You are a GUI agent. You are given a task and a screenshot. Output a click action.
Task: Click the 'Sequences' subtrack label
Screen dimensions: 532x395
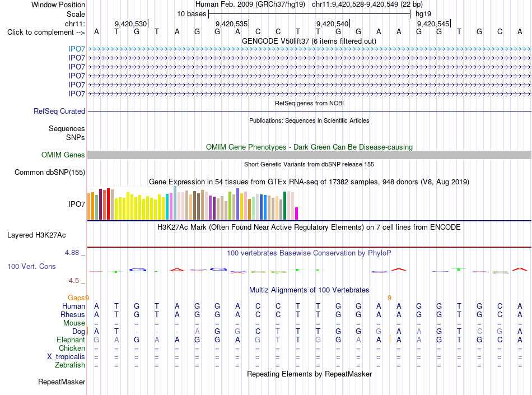(67, 129)
